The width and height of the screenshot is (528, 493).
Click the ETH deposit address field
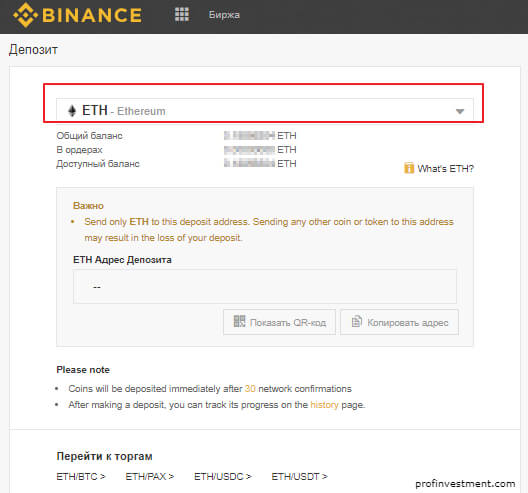(x=265, y=286)
